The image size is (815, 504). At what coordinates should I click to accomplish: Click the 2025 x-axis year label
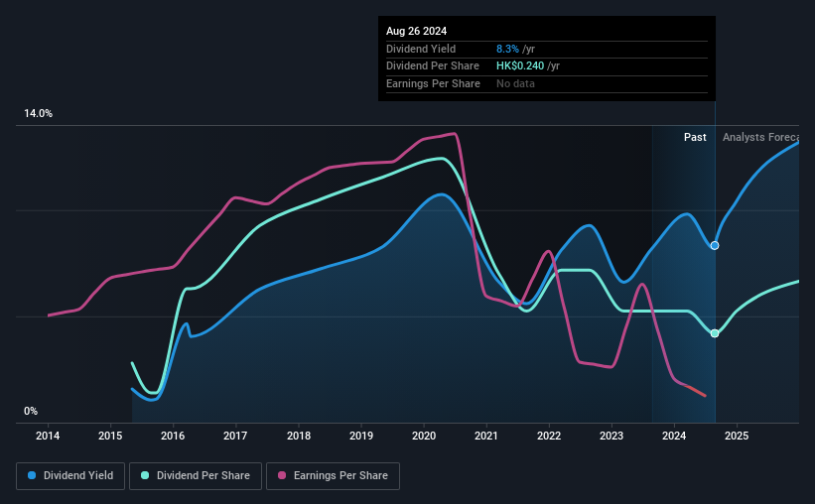737,436
